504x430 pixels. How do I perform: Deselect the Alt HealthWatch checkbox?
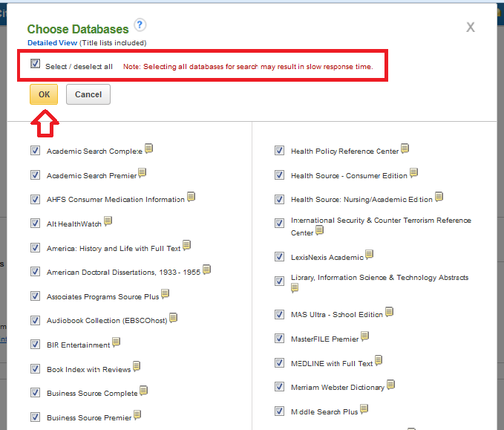tap(35, 224)
